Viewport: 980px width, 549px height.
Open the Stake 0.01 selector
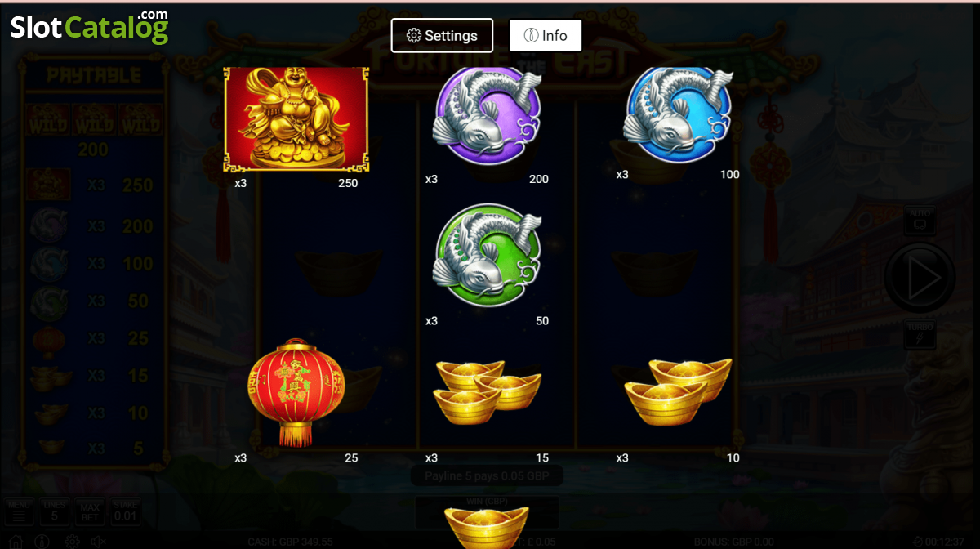coord(125,512)
